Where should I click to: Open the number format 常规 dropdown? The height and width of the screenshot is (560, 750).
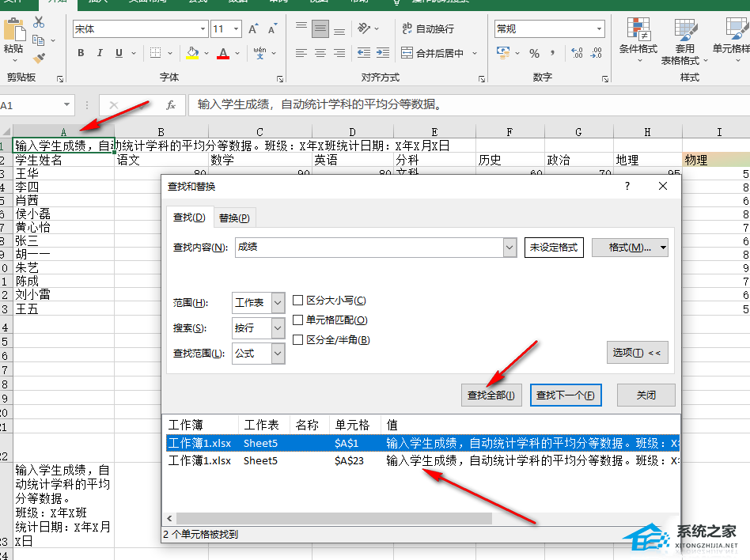[x=600, y=29]
